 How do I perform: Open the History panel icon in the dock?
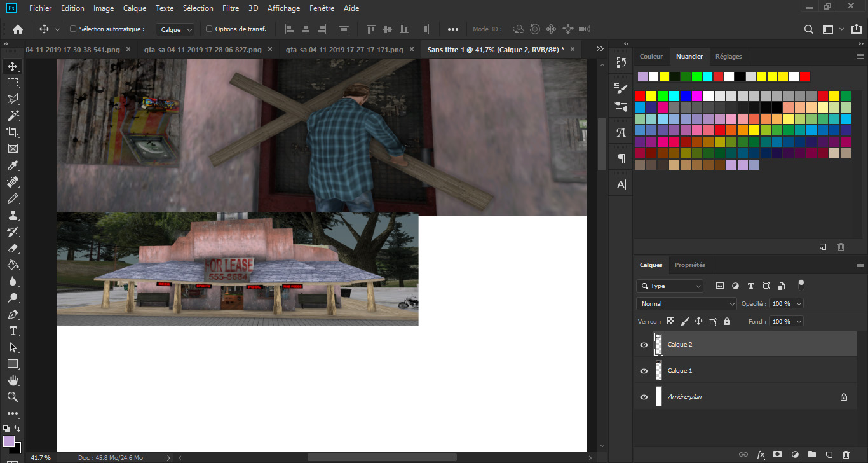[621, 62]
